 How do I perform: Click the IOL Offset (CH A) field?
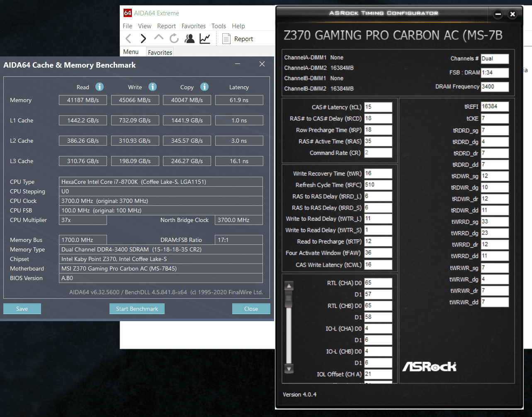[x=378, y=374]
